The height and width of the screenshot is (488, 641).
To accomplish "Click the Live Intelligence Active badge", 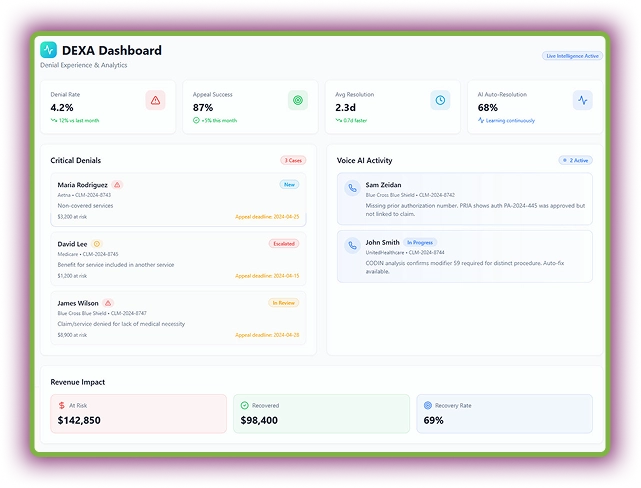I will (572, 56).
